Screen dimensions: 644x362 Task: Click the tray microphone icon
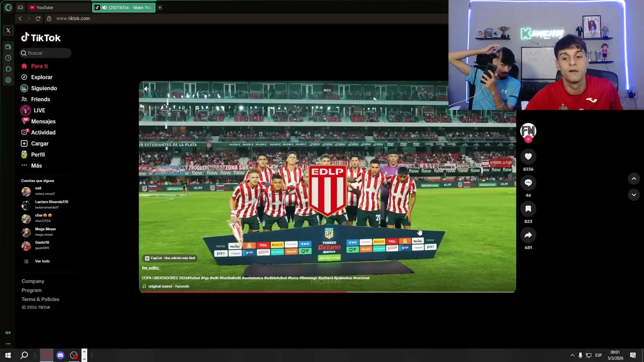(580, 355)
